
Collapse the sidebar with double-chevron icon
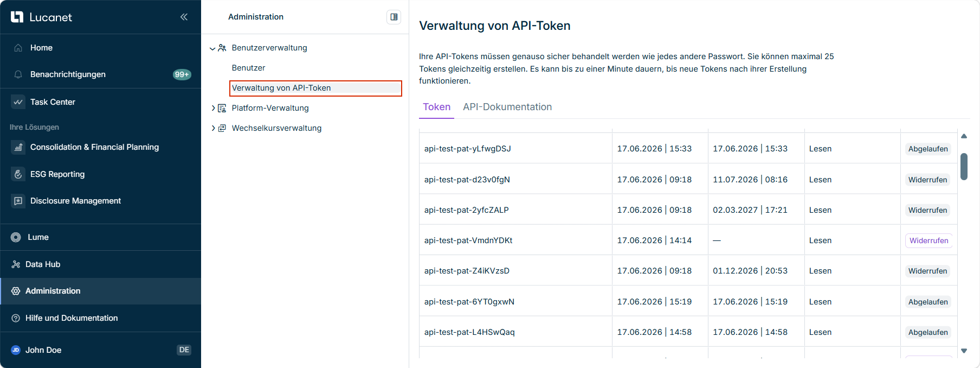coord(184,17)
